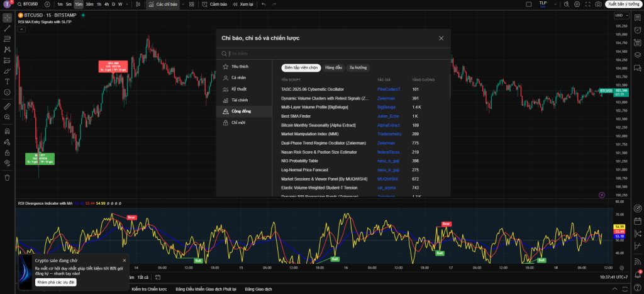Screen dimensions: 644x294
Task: Click the Xuất bản ý tưởng button
Action: (x=623, y=4)
